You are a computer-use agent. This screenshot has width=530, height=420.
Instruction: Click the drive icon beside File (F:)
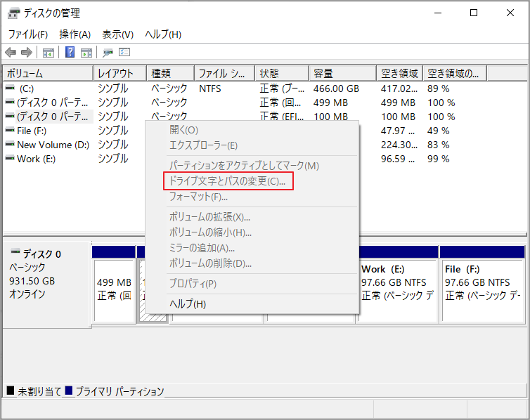(10, 130)
